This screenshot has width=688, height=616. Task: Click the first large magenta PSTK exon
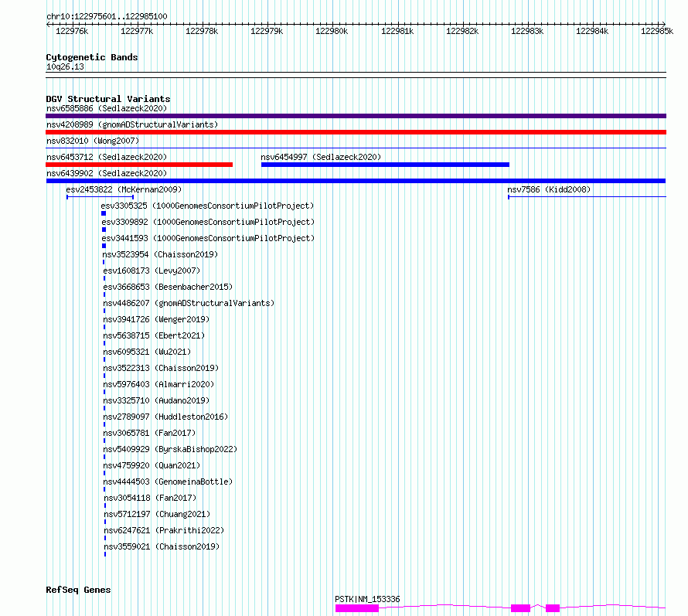tap(357, 608)
